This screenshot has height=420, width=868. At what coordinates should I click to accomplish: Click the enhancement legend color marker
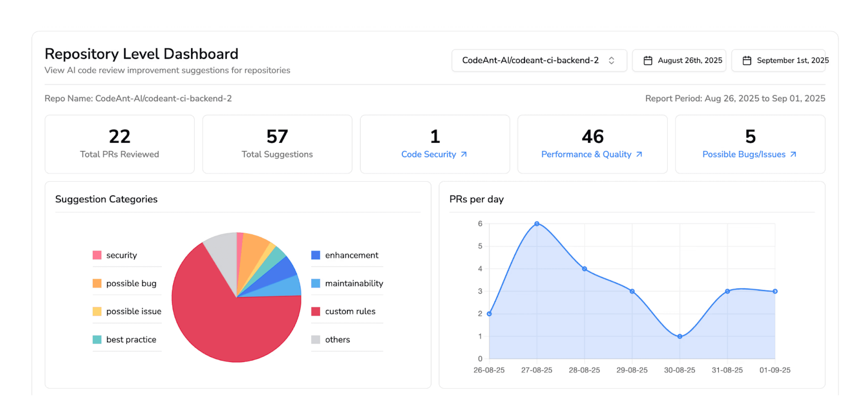pos(315,255)
